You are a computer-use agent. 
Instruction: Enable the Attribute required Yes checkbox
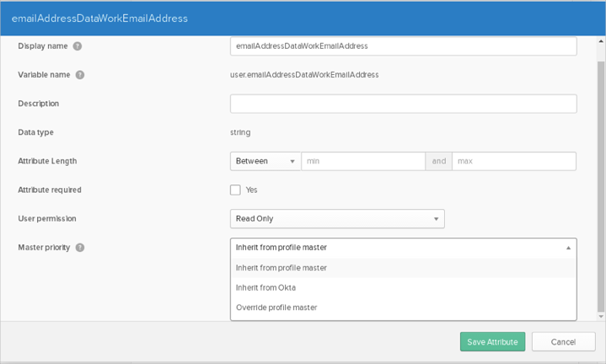click(236, 190)
